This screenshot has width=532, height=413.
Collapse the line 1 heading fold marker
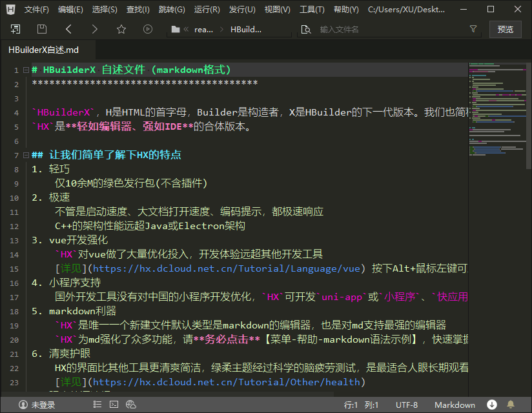26,70
